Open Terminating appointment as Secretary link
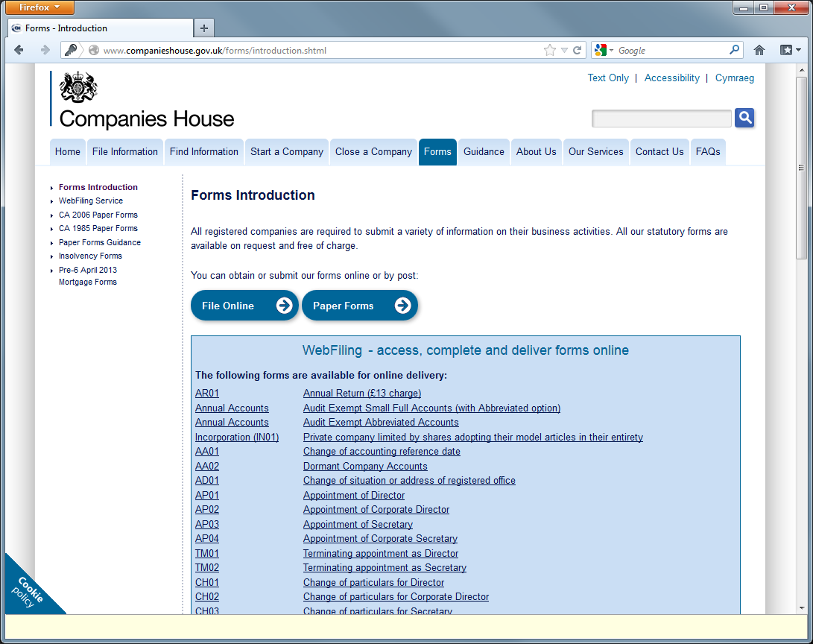 385,567
